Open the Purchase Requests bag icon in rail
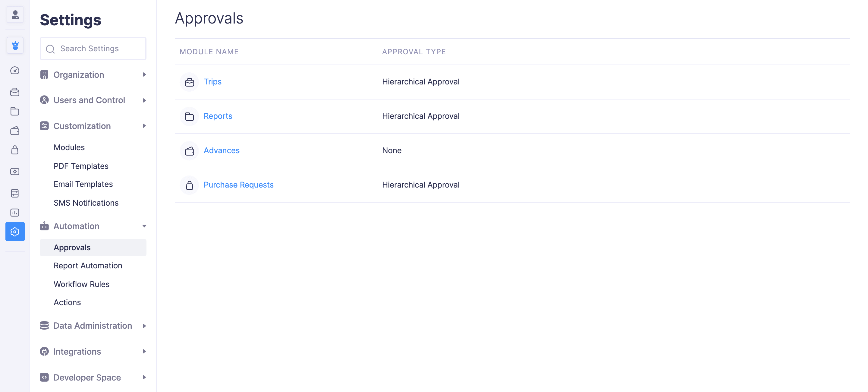 pyautogui.click(x=15, y=150)
